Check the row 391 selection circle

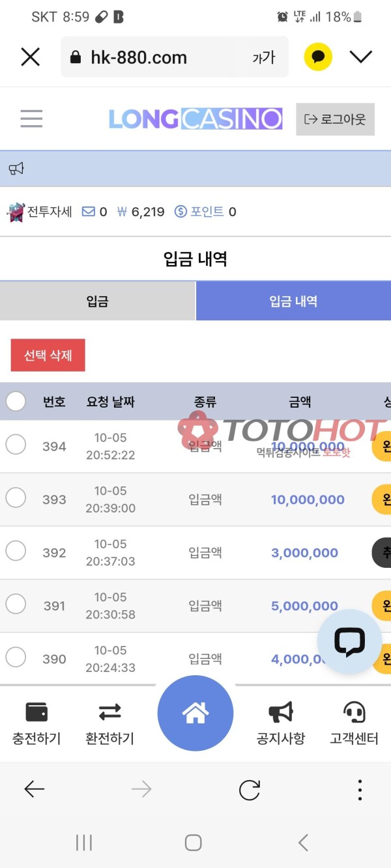[x=16, y=606]
